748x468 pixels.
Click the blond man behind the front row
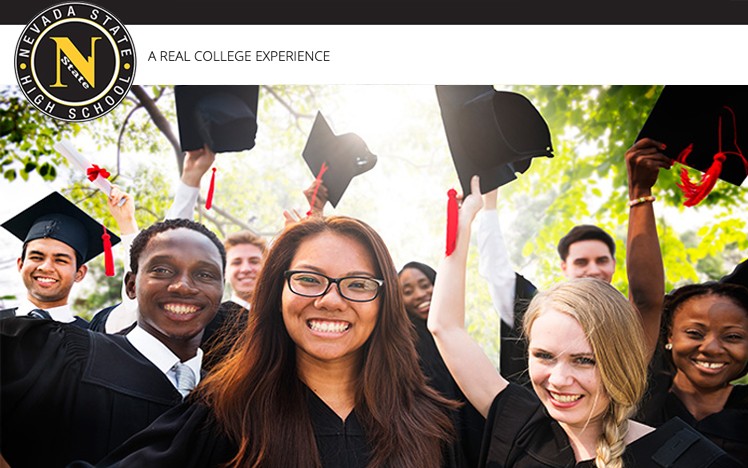tap(244, 267)
